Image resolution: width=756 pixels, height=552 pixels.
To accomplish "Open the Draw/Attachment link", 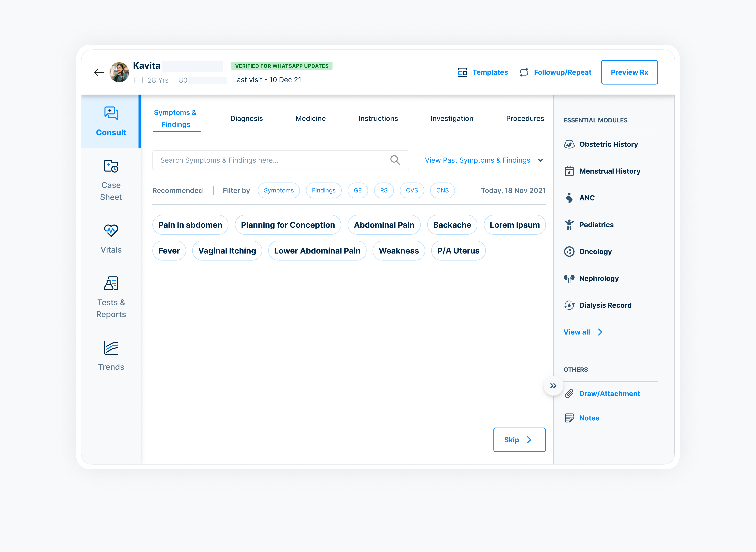I will click(610, 394).
